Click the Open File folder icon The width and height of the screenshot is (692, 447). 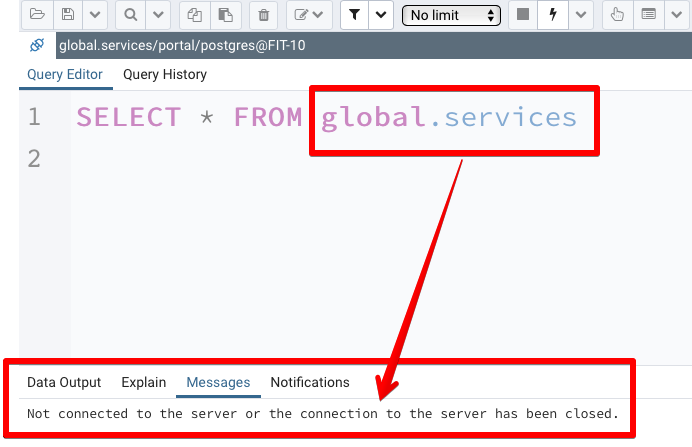[38, 15]
